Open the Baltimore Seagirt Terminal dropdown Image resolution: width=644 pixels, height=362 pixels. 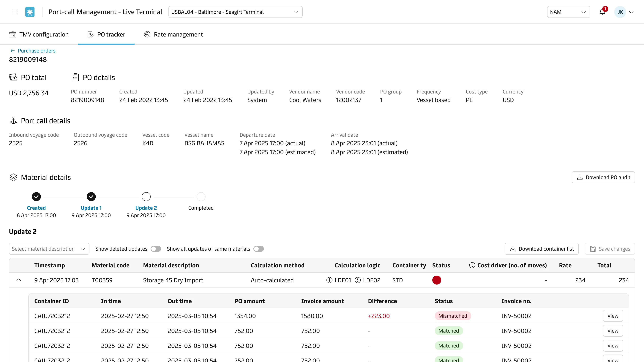pos(236,12)
